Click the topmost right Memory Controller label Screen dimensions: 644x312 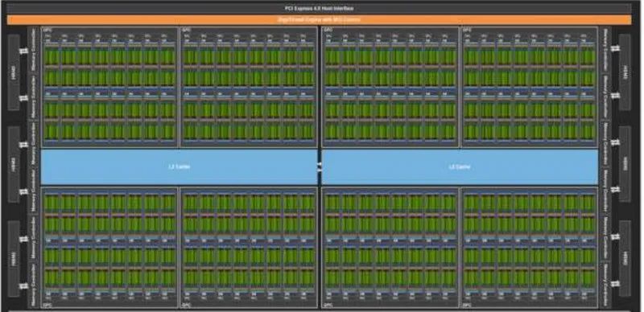[x=607, y=49]
